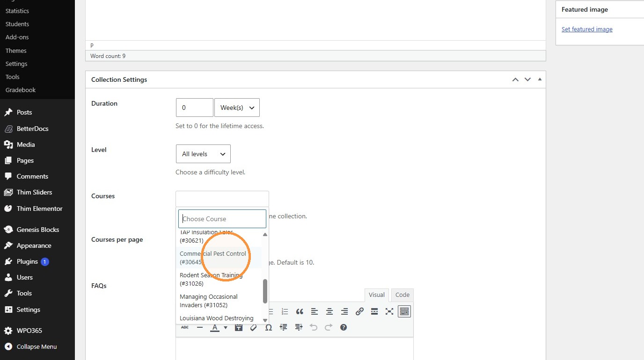Open text color dropdown arrow
The width and height of the screenshot is (644, 360).
coord(226,327)
